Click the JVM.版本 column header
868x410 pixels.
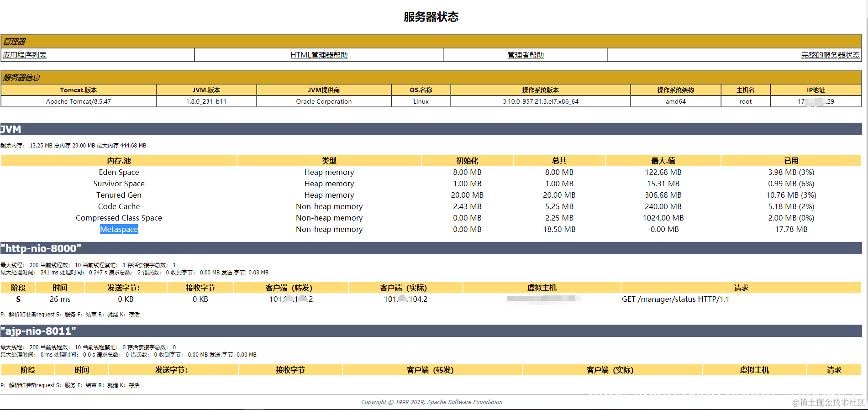click(206, 90)
